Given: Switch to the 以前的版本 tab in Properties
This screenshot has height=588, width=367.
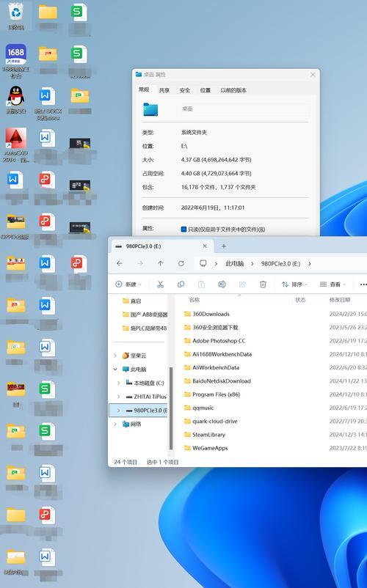Looking at the screenshot, I should [233, 90].
